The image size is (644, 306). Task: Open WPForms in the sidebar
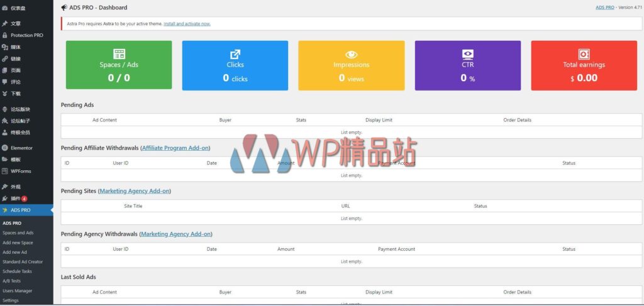(21, 171)
